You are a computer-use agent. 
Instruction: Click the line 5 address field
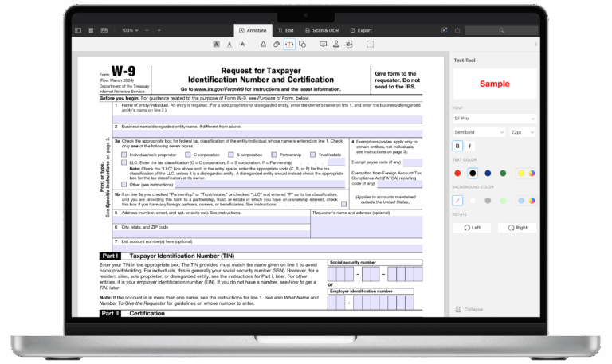(x=211, y=220)
